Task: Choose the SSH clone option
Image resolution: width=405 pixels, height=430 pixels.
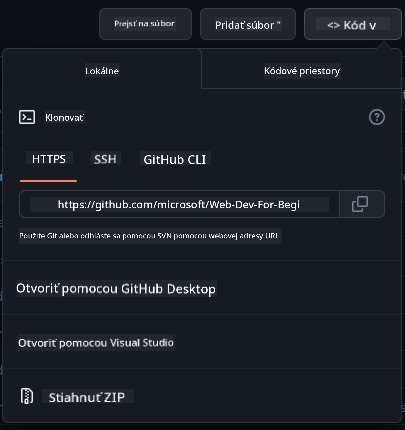Action: (x=105, y=159)
